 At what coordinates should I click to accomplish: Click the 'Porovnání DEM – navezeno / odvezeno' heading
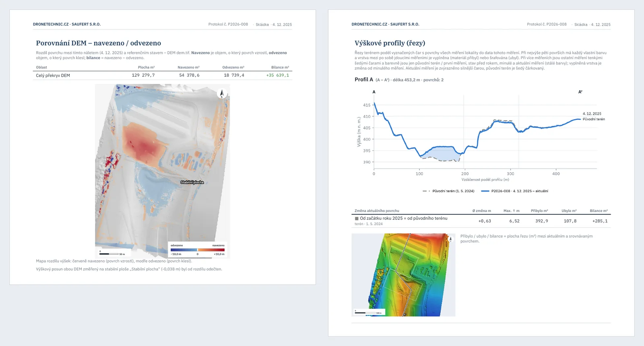[99, 43]
